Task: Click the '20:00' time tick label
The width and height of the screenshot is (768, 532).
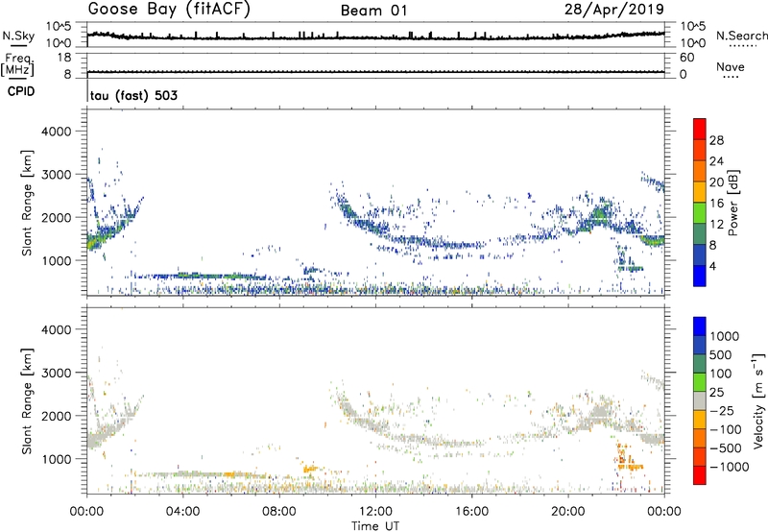Action: 568,512
